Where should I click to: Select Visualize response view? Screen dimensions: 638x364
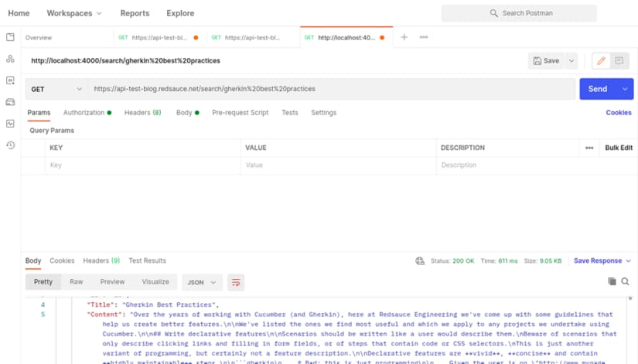point(155,282)
